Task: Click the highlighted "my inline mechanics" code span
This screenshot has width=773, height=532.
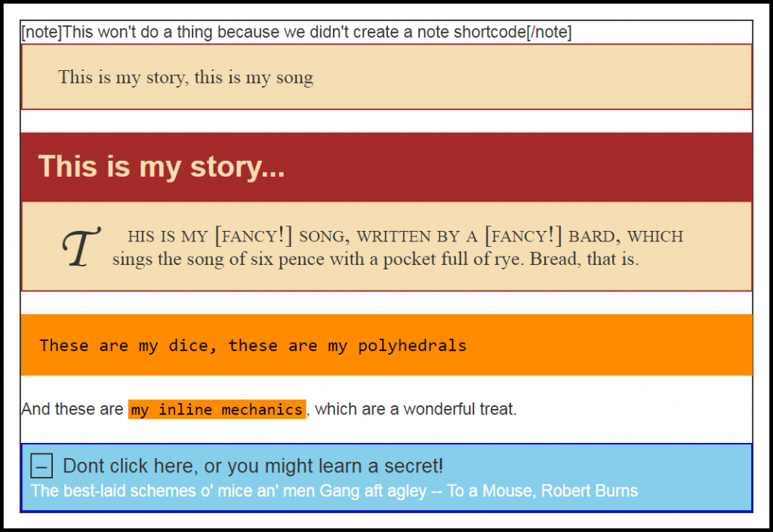Action: pos(217,409)
